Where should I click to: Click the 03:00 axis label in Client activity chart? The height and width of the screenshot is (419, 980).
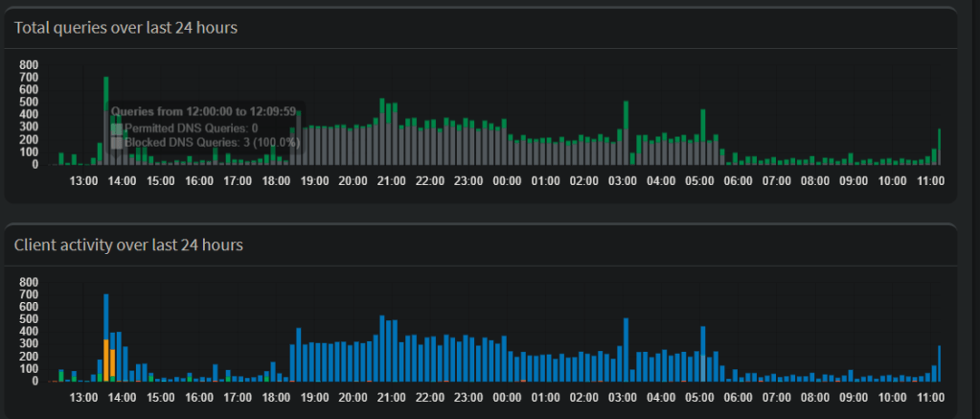coord(623,397)
